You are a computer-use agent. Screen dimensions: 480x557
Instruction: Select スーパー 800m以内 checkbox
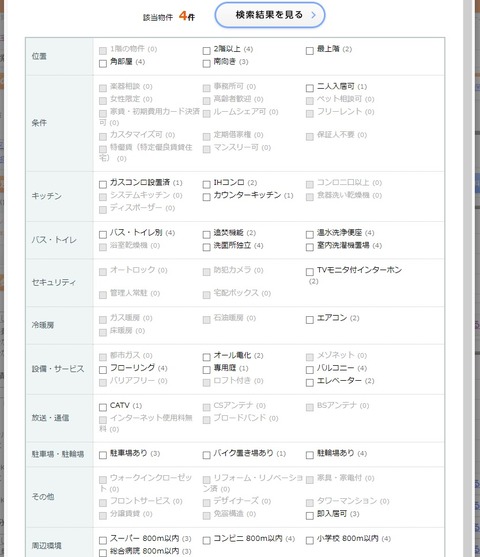(103, 541)
